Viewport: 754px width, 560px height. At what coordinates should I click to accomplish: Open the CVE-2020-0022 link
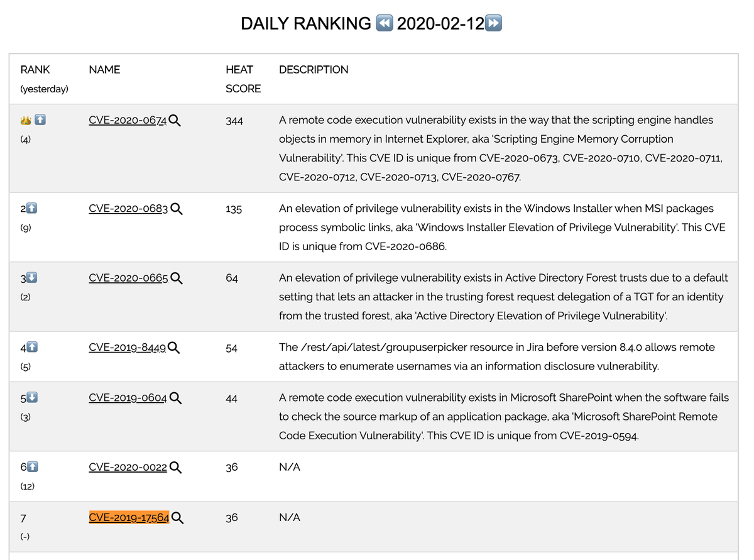[x=128, y=467]
